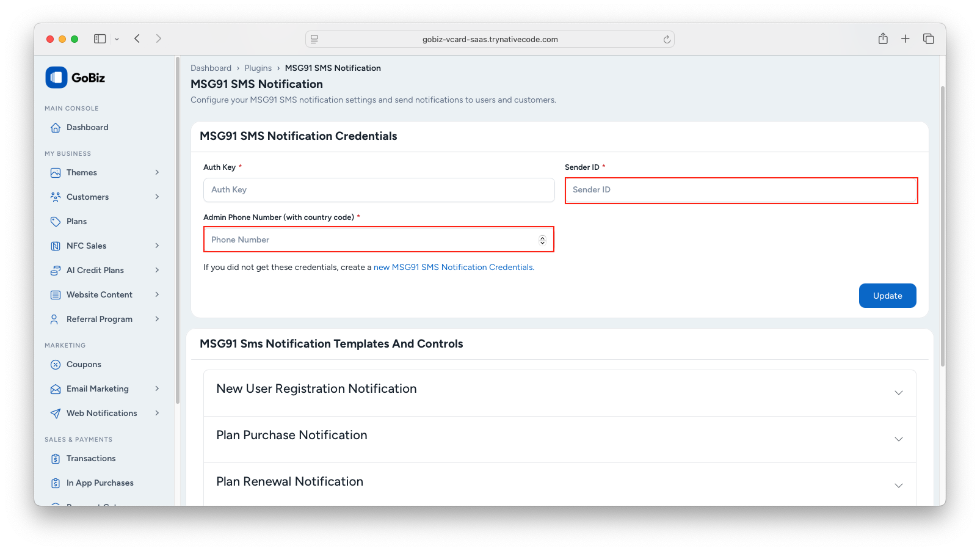
Task: Click the Transactions receipt icon
Action: [56, 459]
